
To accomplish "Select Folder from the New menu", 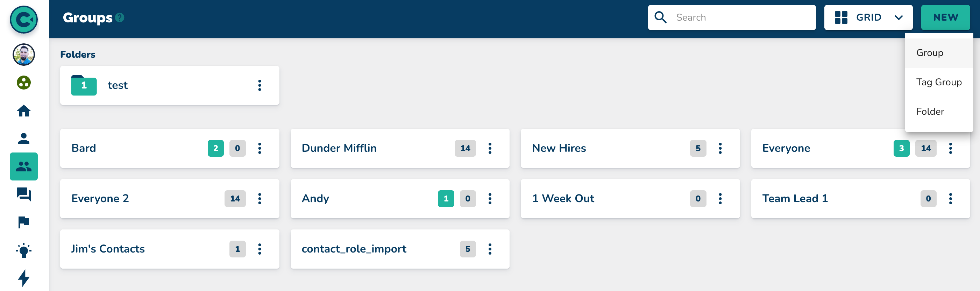I will 930,112.
